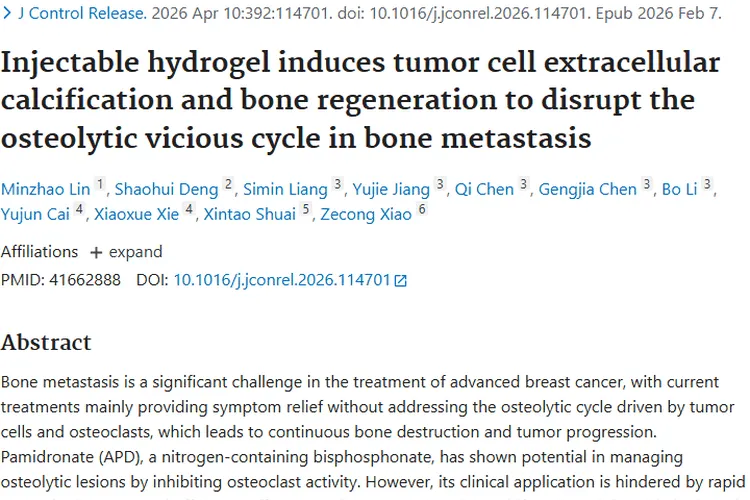Select author Simin Liang
Screen dimensions: 750x500
(x=286, y=189)
